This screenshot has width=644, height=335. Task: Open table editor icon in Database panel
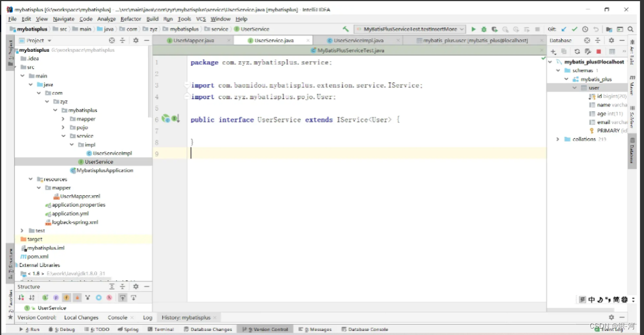[x=612, y=52]
